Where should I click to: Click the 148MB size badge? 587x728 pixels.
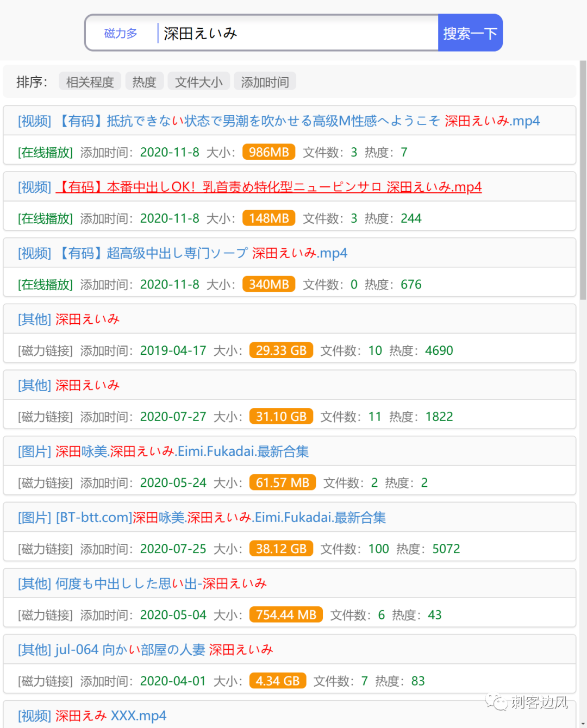click(x=268, y=218)
